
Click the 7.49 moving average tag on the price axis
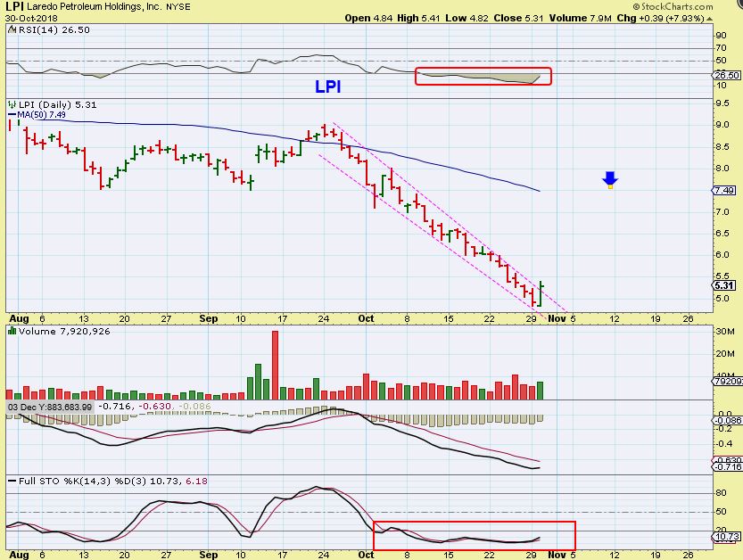pos(724,191)
